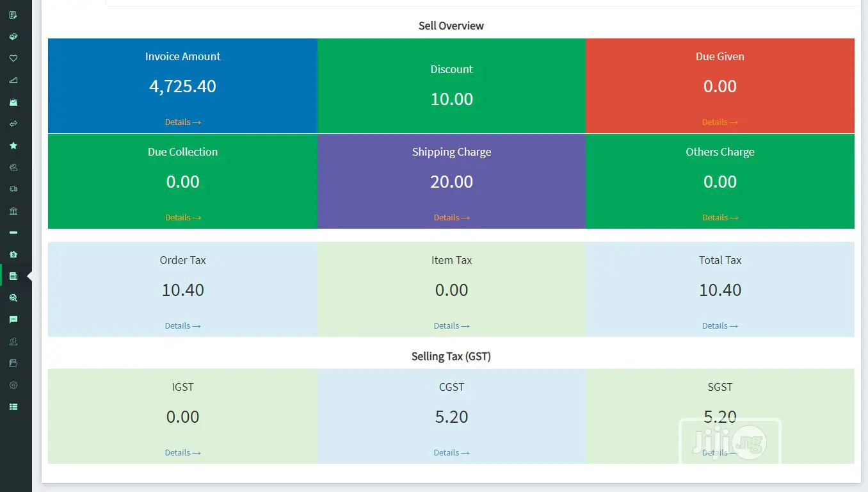Click the minus bar sidebar icon
This screenshot has width=868, height=492.
13,233
